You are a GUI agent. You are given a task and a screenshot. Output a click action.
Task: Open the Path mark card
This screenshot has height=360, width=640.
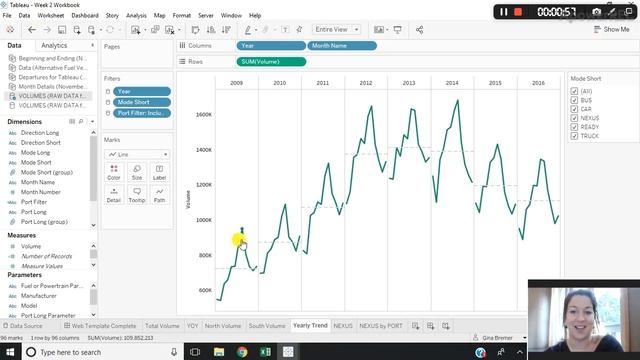click(160, 195)
